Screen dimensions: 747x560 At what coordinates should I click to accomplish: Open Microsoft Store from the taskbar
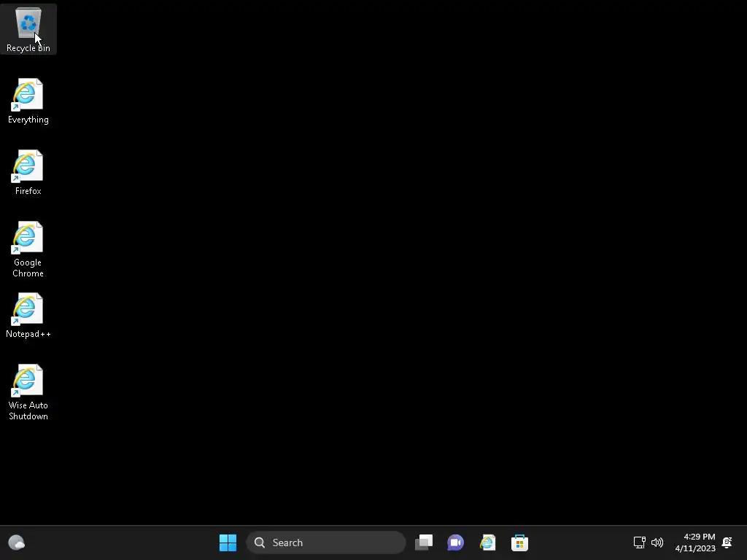[519, 542]
